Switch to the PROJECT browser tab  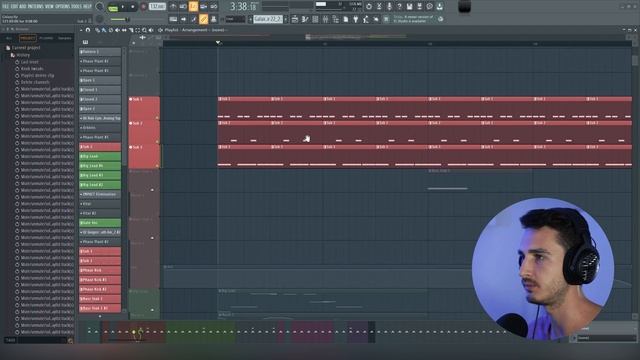click(x=28, y=38)
